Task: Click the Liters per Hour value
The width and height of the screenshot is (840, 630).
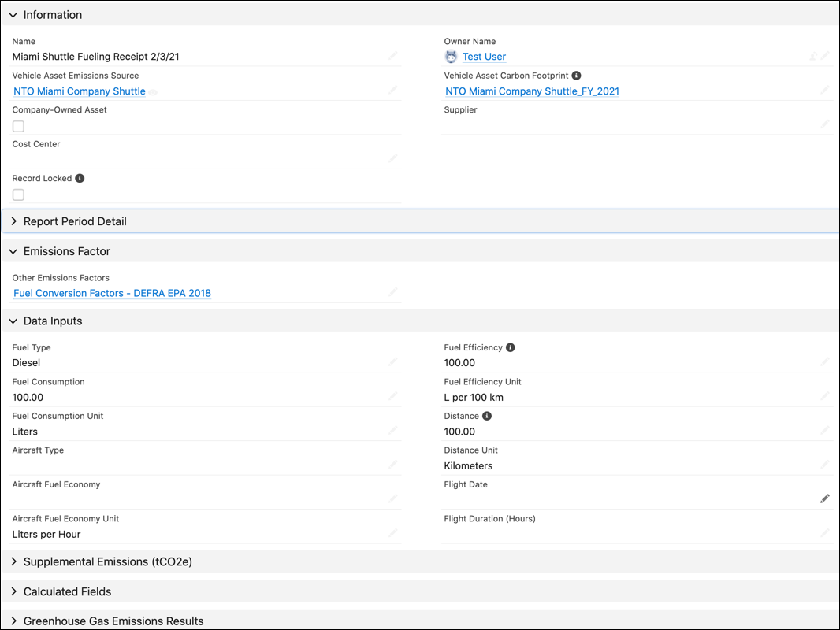Action: point(46,534)
